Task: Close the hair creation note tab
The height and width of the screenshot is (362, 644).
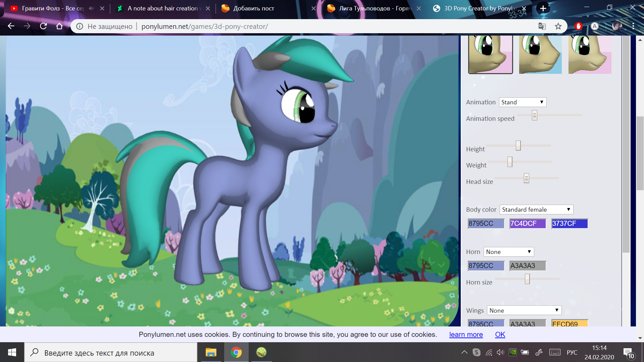Action: click(208, 8)
